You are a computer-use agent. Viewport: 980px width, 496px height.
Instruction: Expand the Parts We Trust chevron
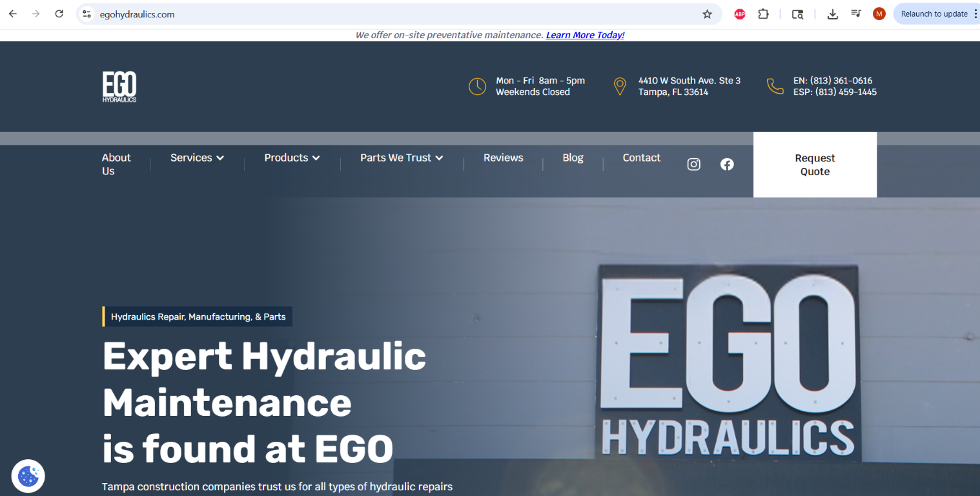[x=440, y=158]
